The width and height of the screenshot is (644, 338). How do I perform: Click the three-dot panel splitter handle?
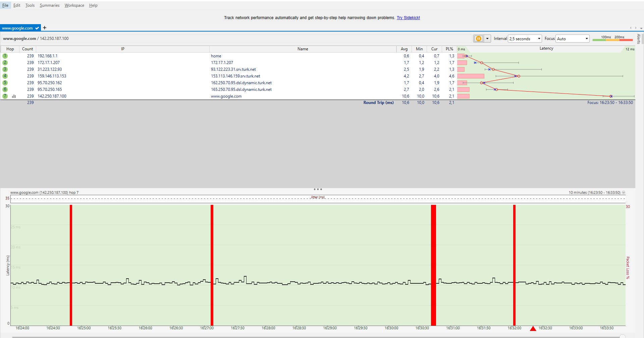(x=318, y=189)
